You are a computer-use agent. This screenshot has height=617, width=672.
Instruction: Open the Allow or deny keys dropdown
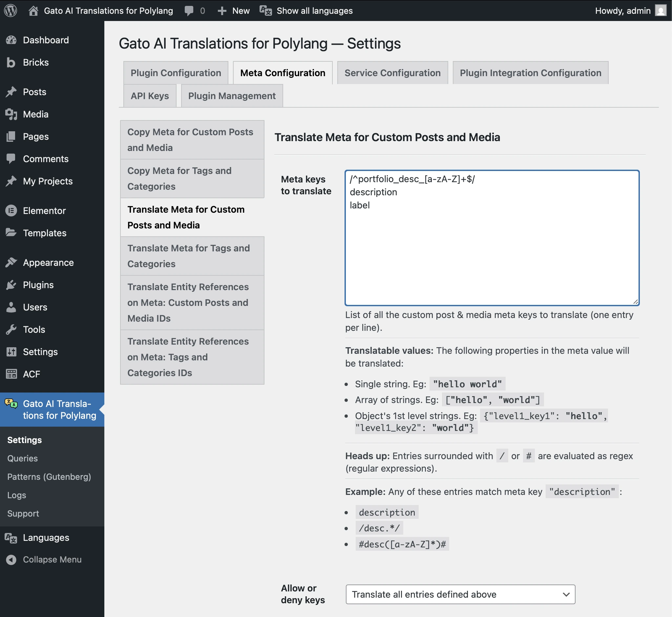click(460, 595)
